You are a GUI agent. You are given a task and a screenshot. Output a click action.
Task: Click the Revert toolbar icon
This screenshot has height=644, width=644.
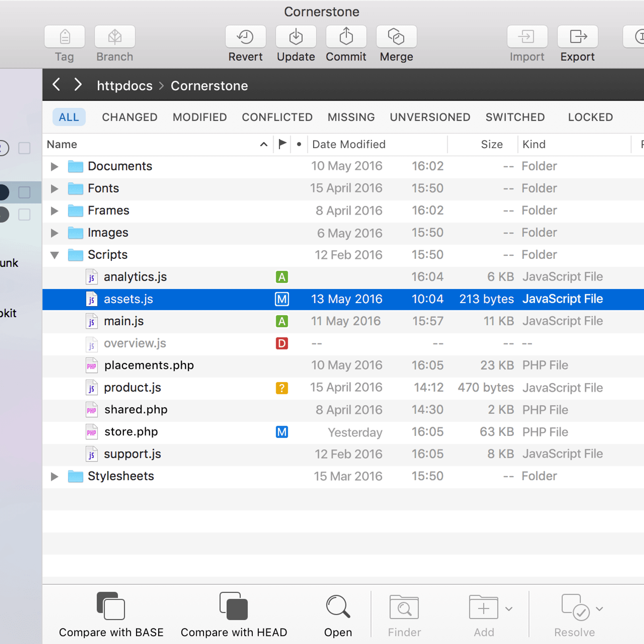(x=246, y=37)
